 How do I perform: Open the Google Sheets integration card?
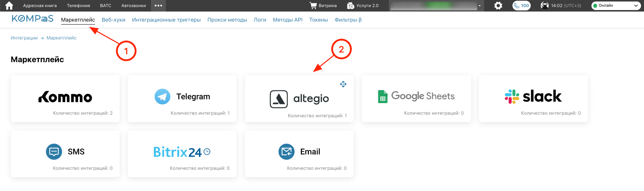click(x=416, y=99)
